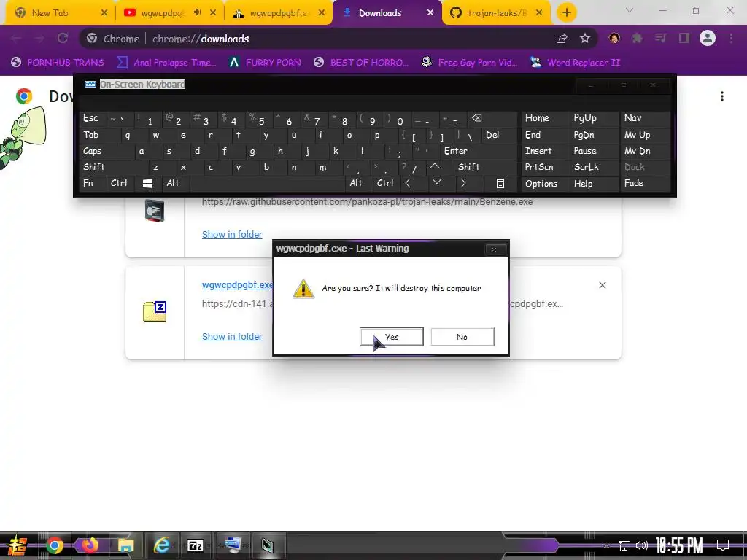Reload the downloads page
The image size is (747, 560).
pos(63,39)
